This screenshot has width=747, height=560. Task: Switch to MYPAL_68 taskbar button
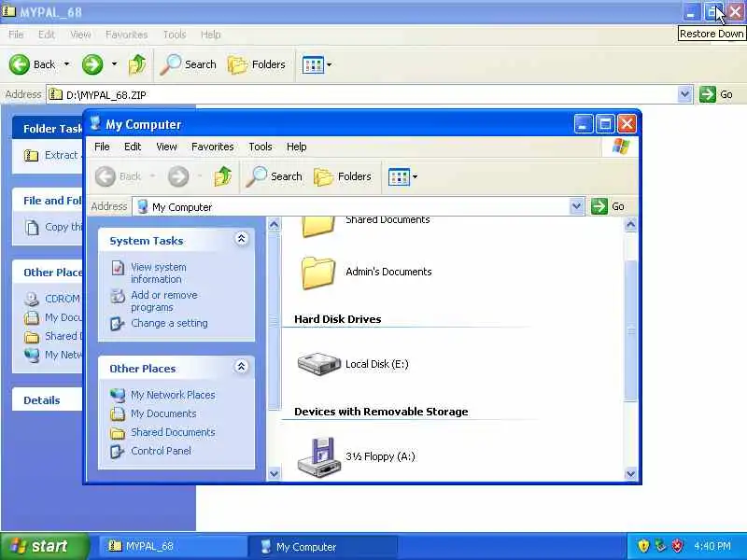click(x=172, y=547)
